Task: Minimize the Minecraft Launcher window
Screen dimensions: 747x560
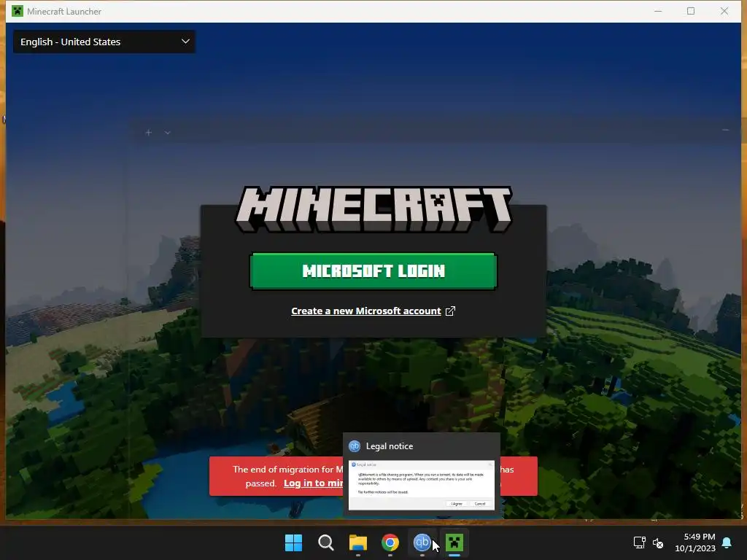Action: click(658, 11)
